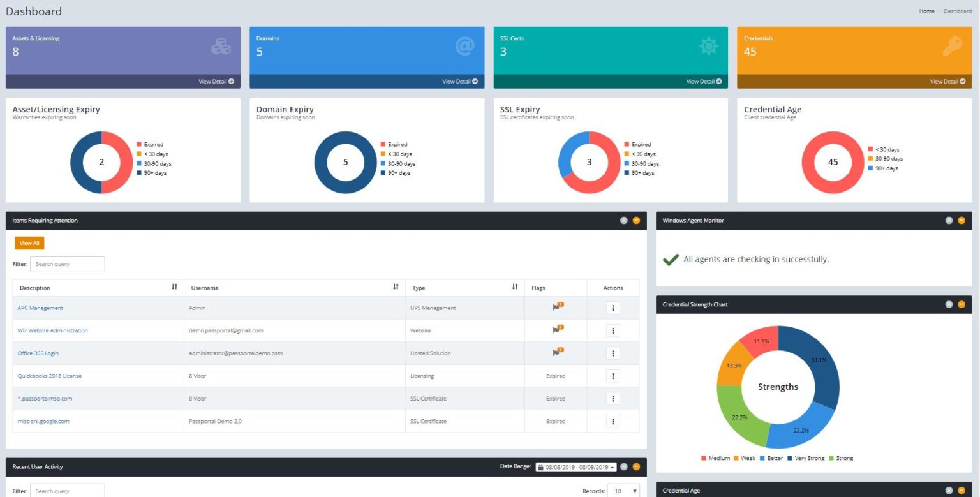Open APC Management link
This screenshot has height=497, width=980.
click(x=40, y=308)
